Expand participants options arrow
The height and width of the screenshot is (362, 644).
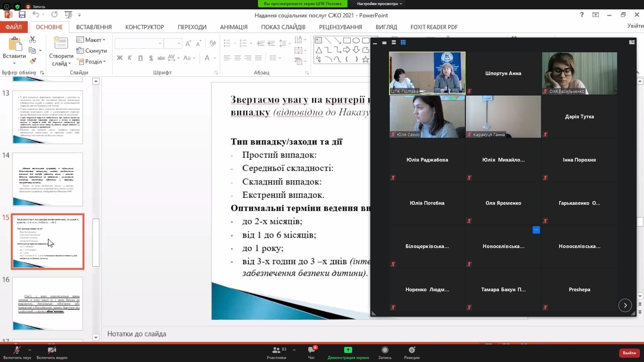point(294,350)
